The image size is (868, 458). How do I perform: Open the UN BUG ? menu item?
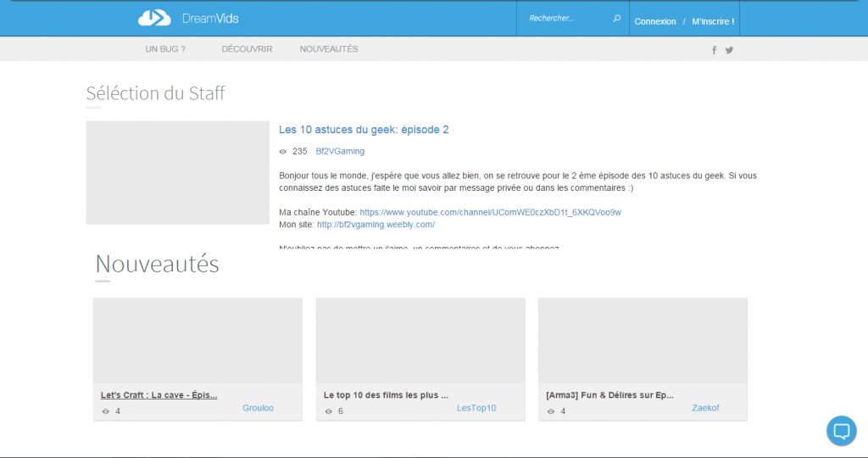165,49
